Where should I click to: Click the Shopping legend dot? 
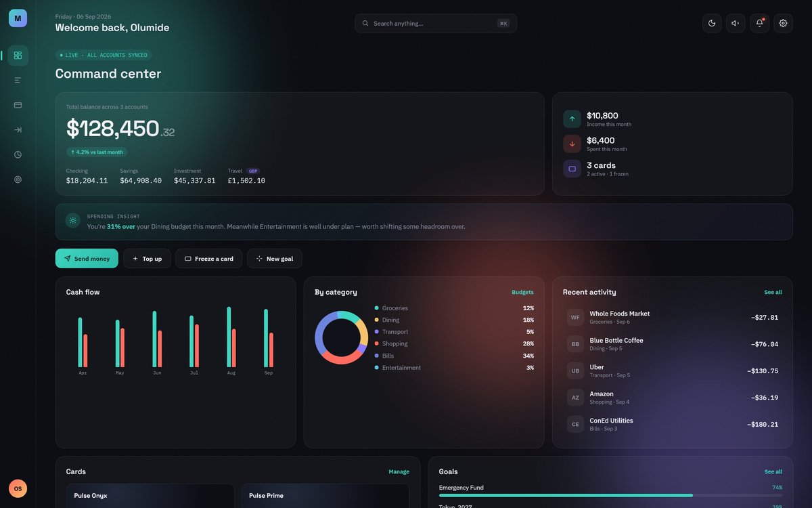pos(376,344)
